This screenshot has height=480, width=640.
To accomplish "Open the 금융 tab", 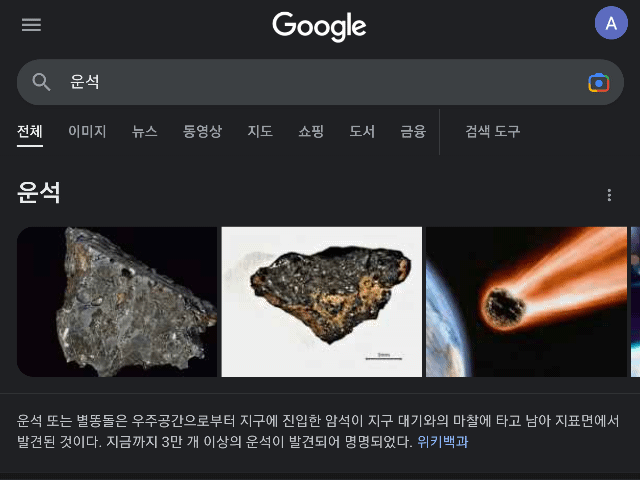I will [x=413, y=131].
